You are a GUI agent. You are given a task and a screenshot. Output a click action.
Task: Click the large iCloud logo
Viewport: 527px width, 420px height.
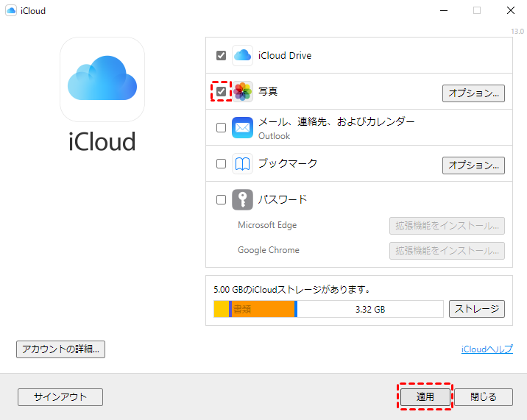102,79
